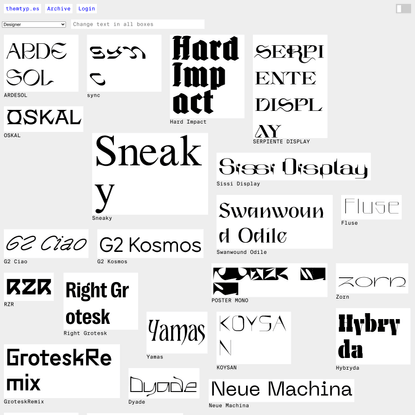Open the G2 Kosmos preview
Viewport: 415px width, 415px height.
click(150, 243)
